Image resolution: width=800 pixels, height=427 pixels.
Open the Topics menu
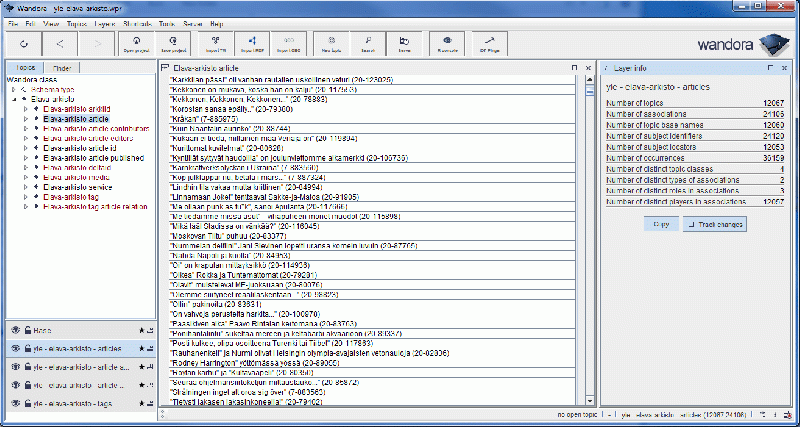click(77, 21)
